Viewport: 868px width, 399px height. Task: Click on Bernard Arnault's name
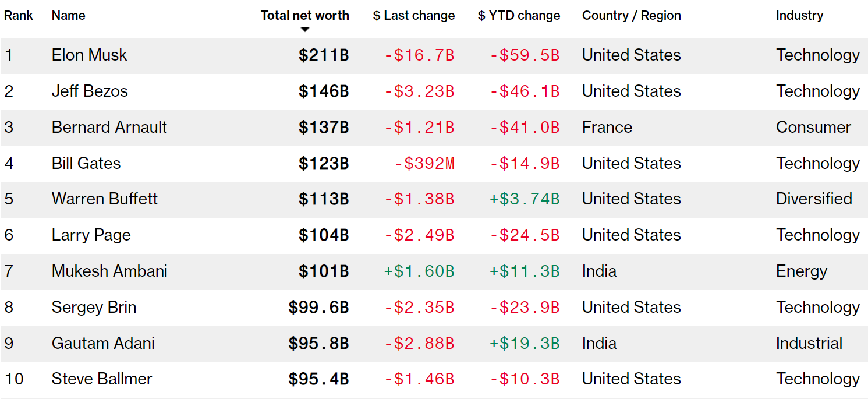point(109,128)
